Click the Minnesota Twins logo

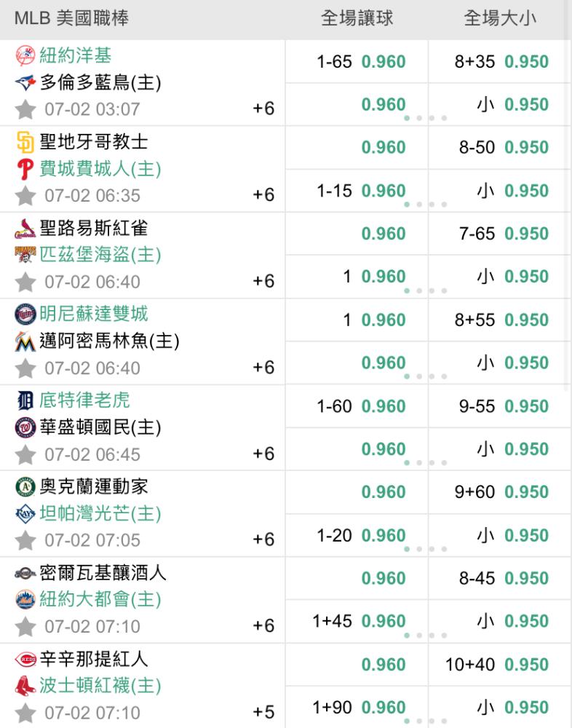25,314
